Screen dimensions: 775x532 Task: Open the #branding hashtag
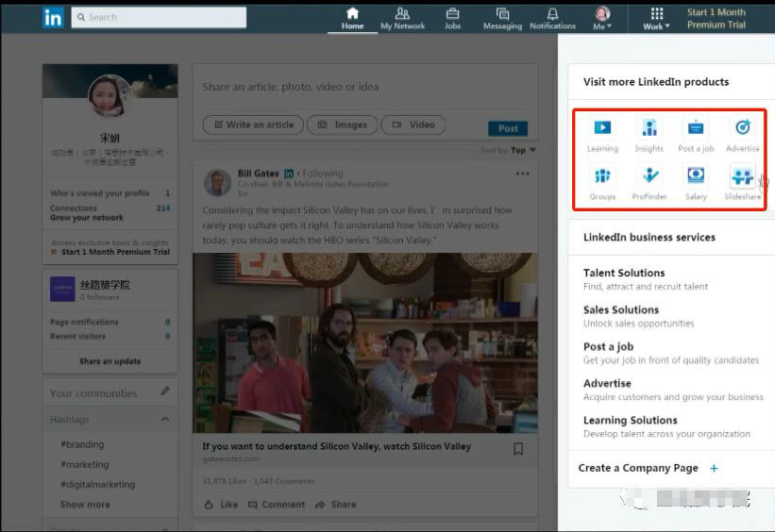point(82,444)
